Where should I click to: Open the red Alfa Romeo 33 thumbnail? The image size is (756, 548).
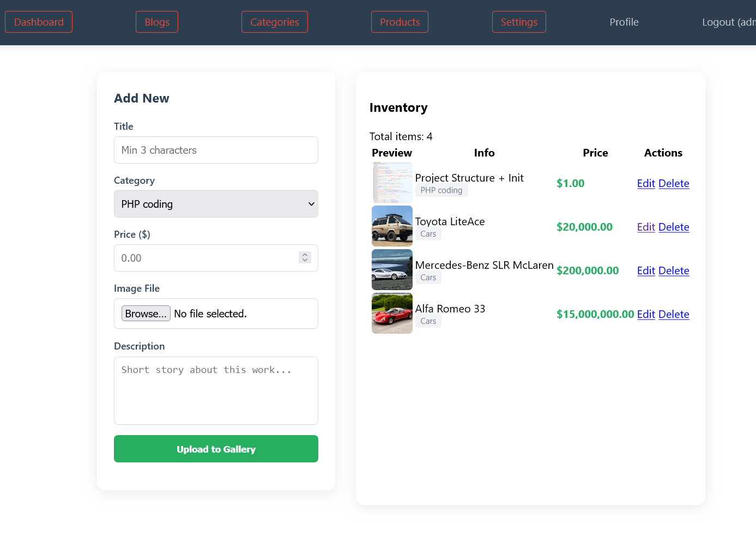click(392, 314)
